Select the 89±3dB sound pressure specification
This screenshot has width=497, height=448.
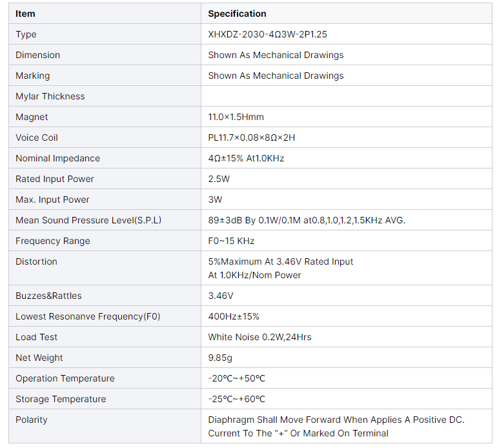[307, 220]
